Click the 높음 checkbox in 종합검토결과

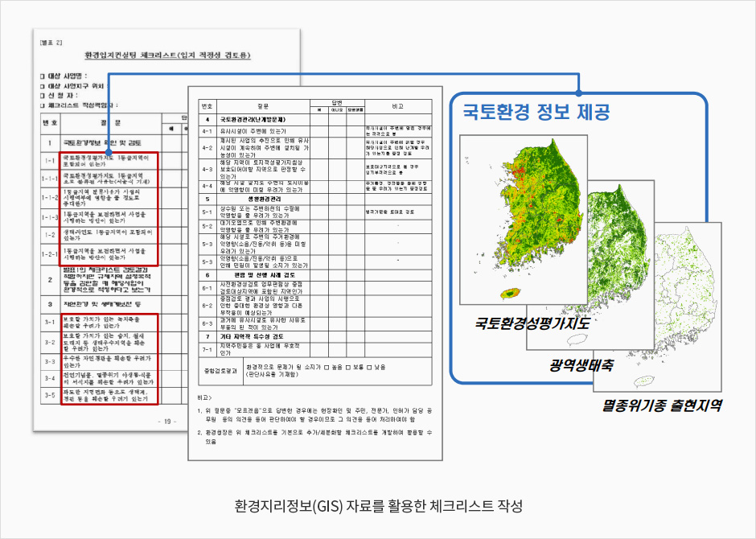[x=327, y=368]
